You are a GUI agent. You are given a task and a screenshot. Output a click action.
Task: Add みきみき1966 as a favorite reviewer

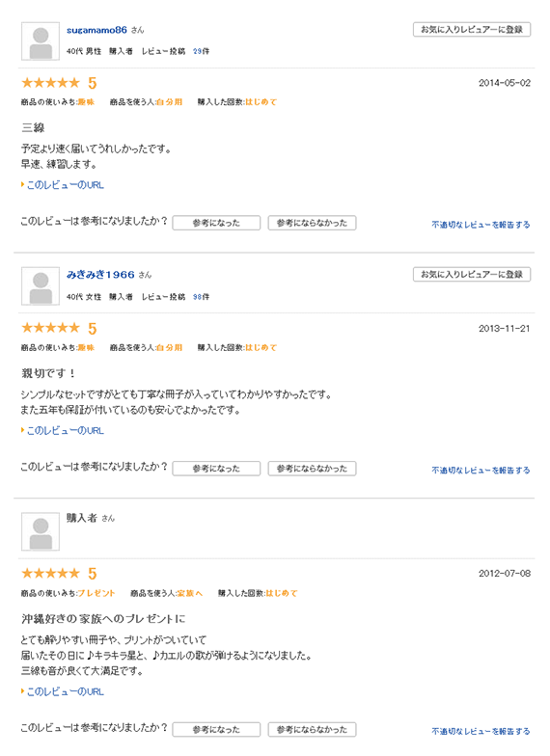coord(472,274)
